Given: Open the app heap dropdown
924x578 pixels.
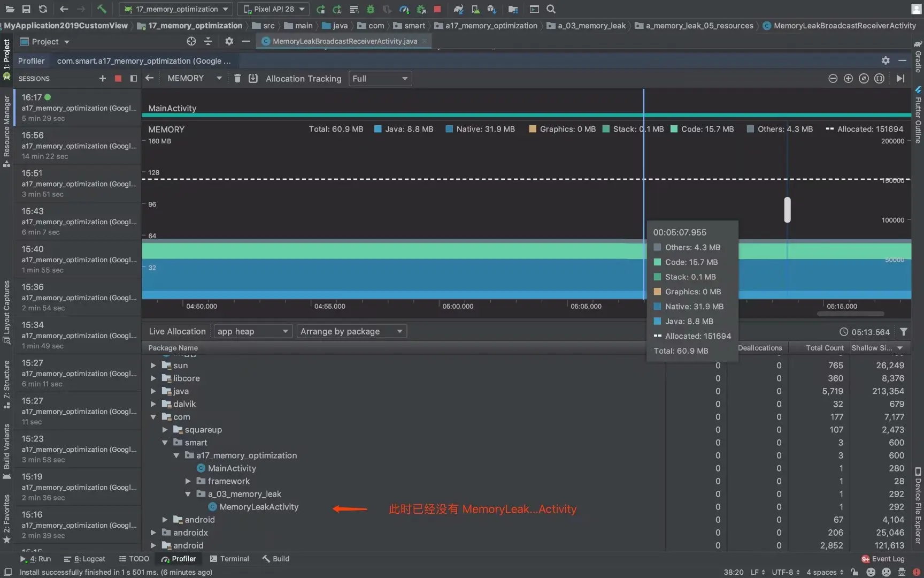Looking at the screenshot, I should pyautogui.click(x=252, y=331).
